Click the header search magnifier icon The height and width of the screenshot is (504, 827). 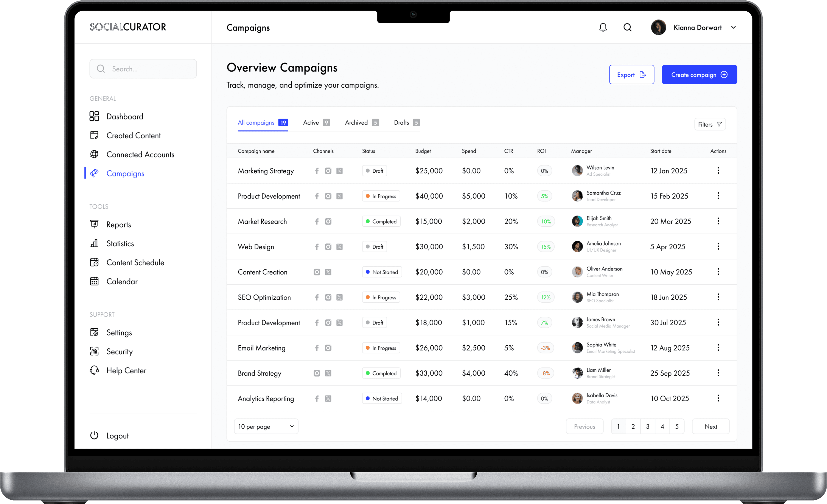627,28
